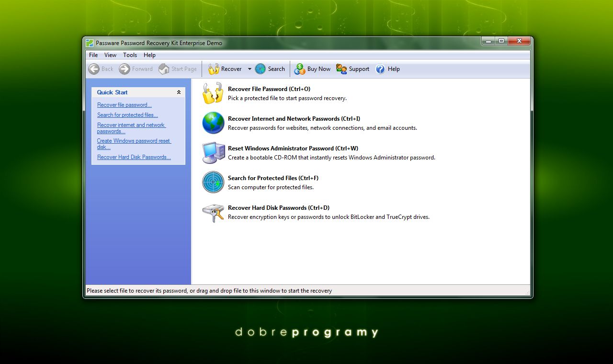This screenshot has width=613, height=364.
Task: Click the 'Quick Start' panel header text
Action: coord(112,92)
